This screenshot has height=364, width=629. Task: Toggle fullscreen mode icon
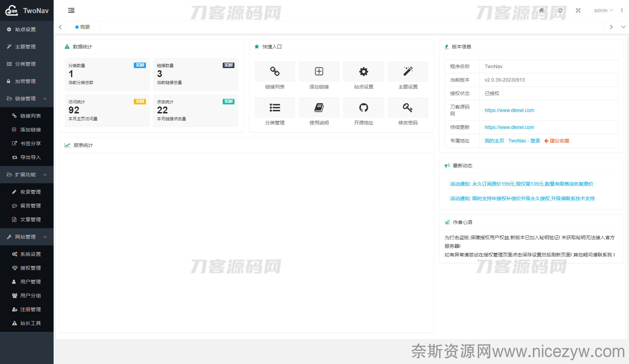(x=578, y=10)
